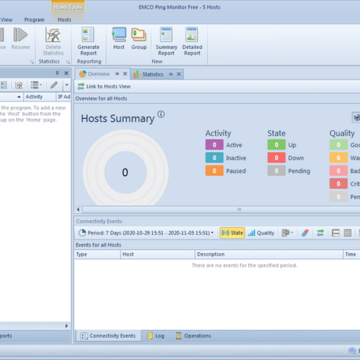Click the link arrows icon in events toolbar

pos(320,233)
